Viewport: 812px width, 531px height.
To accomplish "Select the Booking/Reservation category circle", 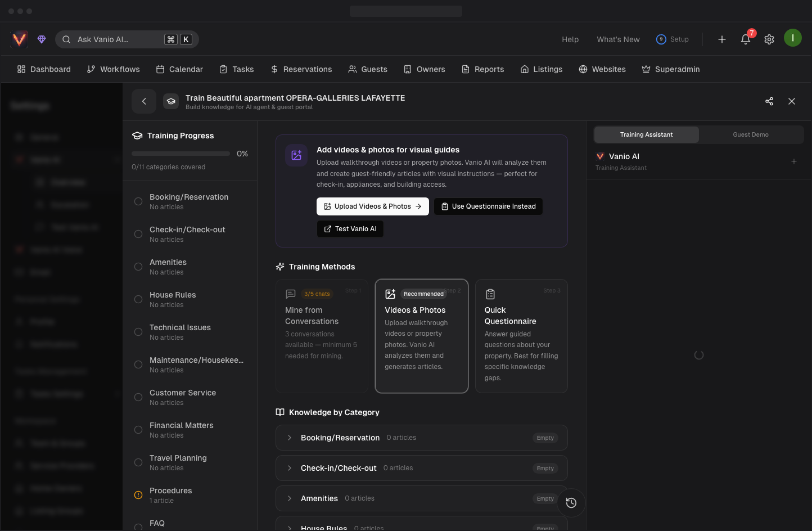I will pyautogui.click(x=138, y=201).
